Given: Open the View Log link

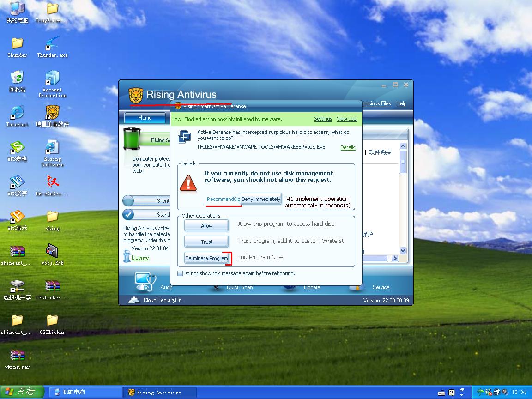Looking at the screenshot, I should click(x=346, y=119).
